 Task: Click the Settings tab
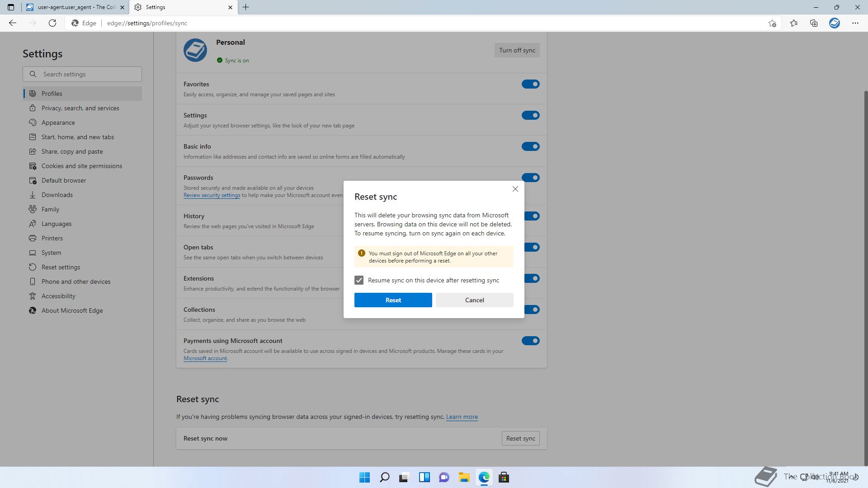click(183, 7)
